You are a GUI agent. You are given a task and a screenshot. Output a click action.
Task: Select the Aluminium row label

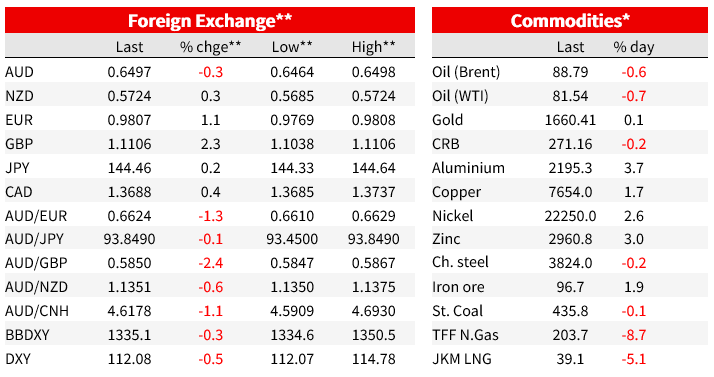468,168
